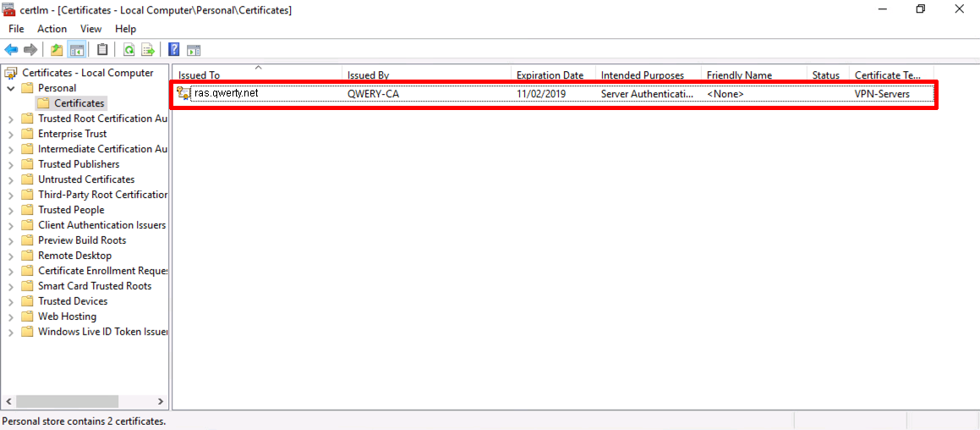Expand the Enterprise Trust chevron
The image size is (980, 430).
click(x=11, y=135)
